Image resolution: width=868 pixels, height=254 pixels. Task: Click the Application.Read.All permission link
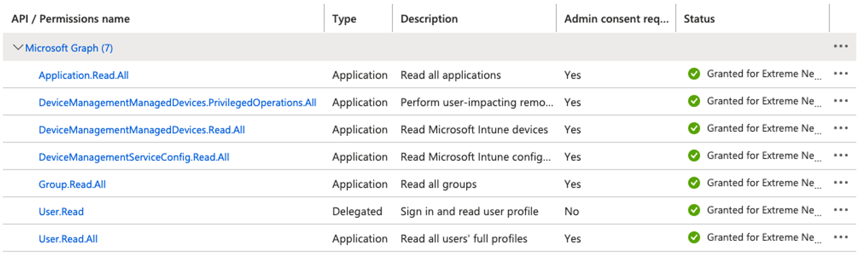coord(84,75)
